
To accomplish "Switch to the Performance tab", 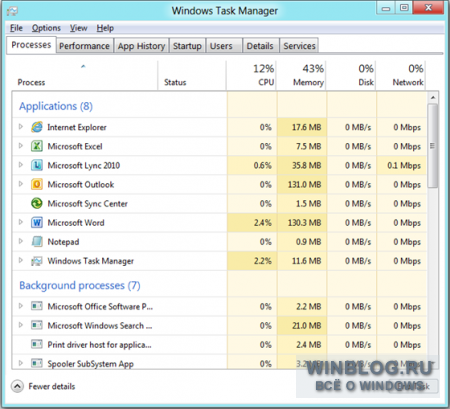I will point(84,46).
